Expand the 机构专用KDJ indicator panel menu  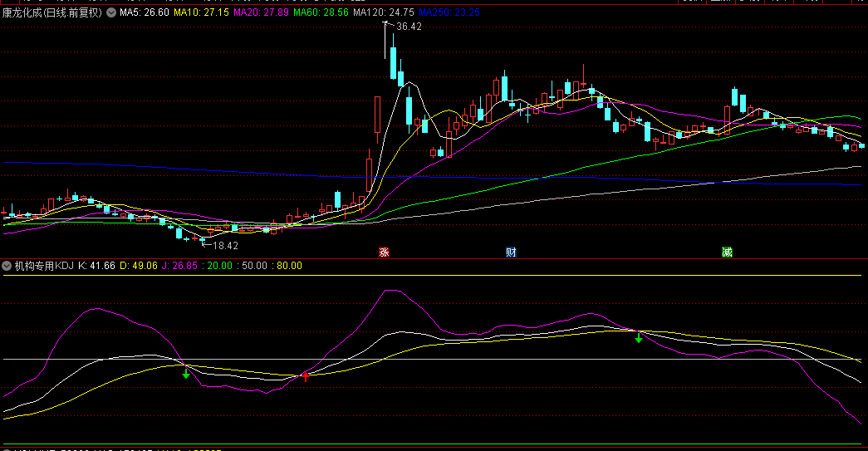7,266
